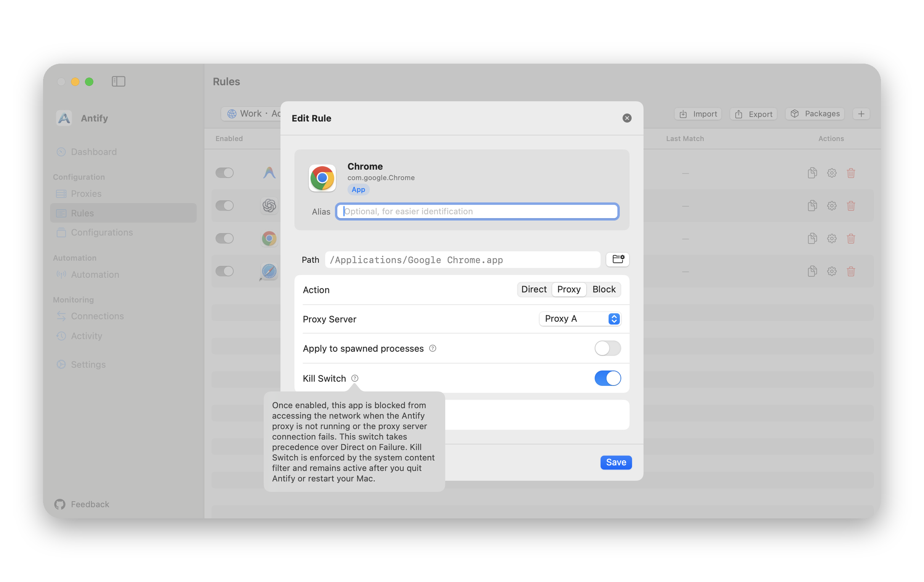Image resolution: width=924 pixels, height=582 pixels.
Task: Show help for Apply to spawned processes
Action: [432, 348]
